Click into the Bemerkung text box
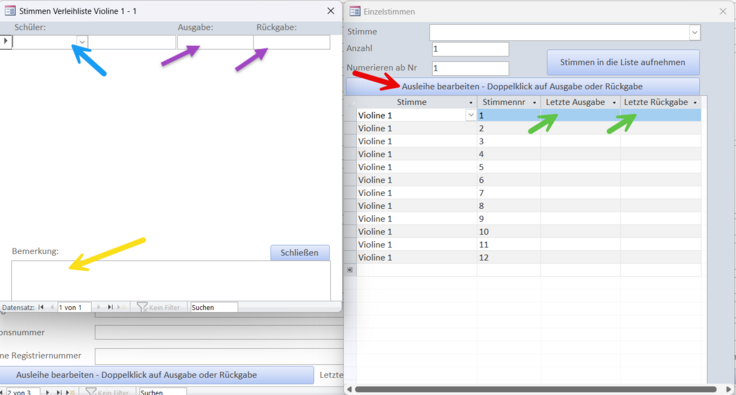 click(171, 281)
